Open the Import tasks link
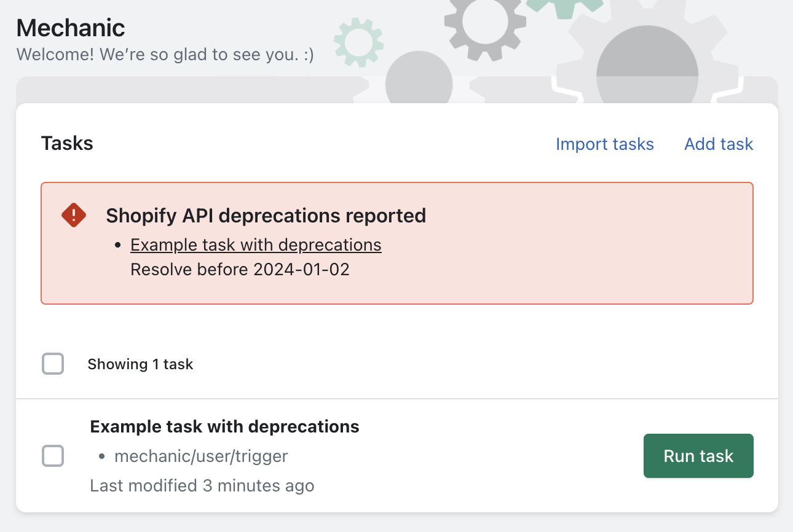Image resolution: width=793 pixels, height=532 pixels. [x=604, y=144]
